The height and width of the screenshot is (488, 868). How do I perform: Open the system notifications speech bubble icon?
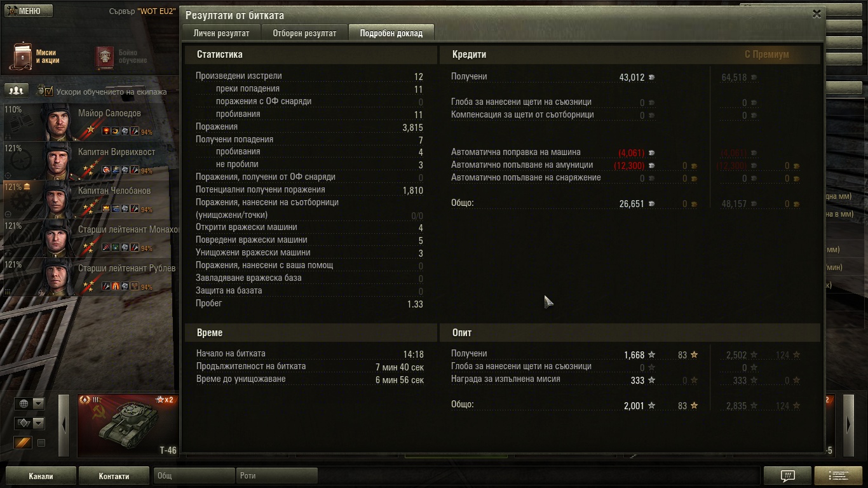(787, 475)
